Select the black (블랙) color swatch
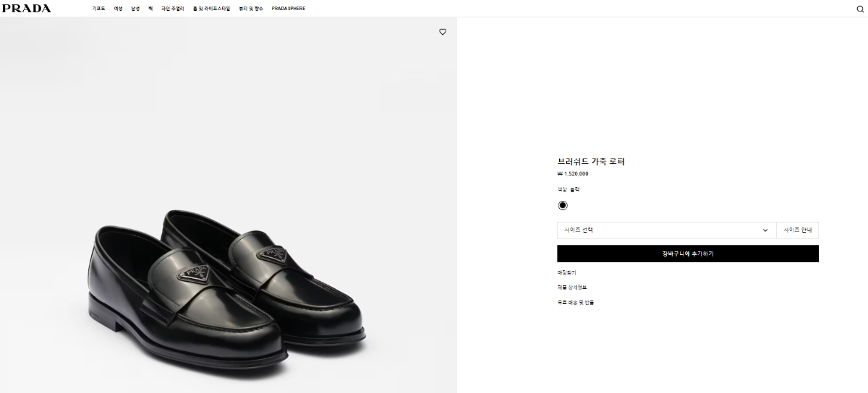 click(563, 205)
